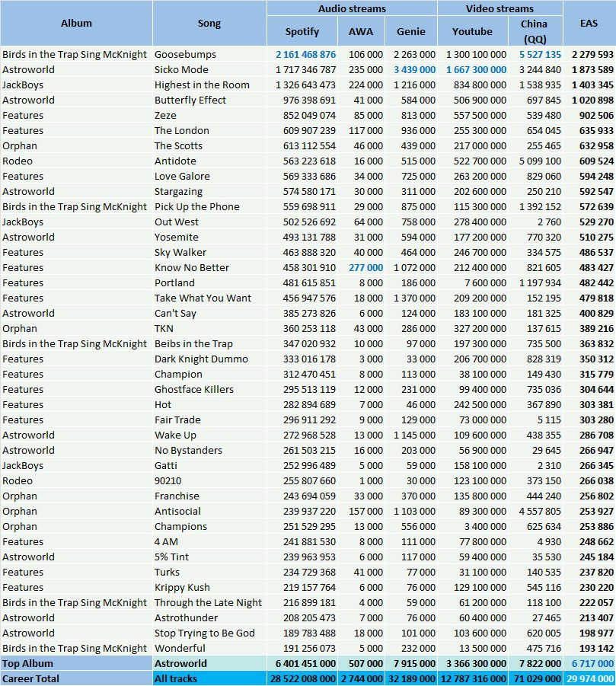
Task: Select the Portland song cell
Action: [x=209, y=282]
